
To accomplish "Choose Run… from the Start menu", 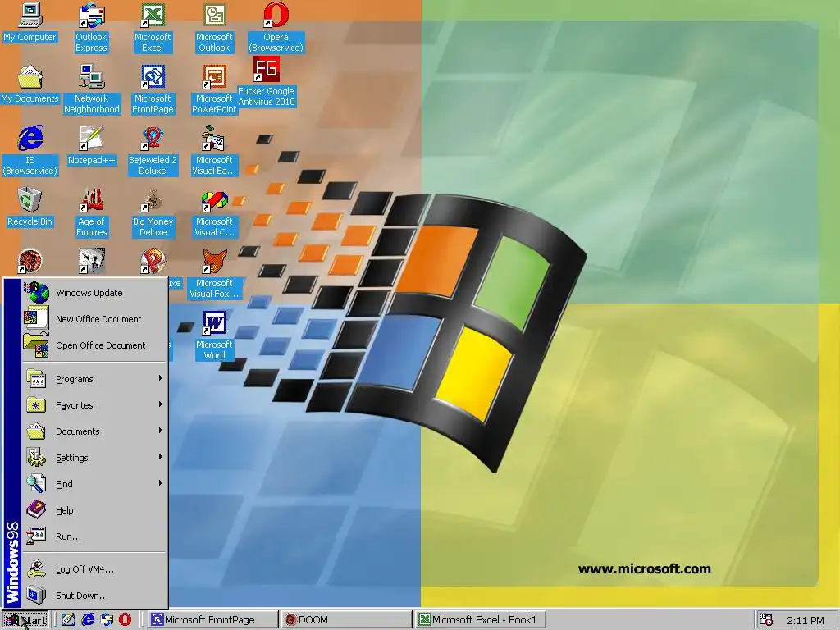I will pyautogui.click(x=95, y=536).
